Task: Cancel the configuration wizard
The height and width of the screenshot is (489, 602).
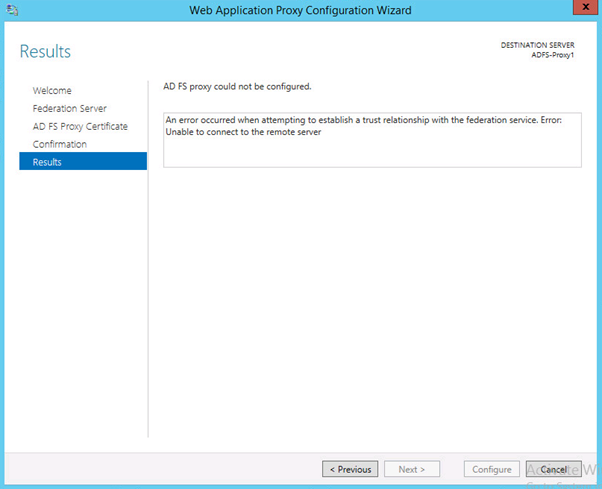Action: pyautogui.click(x=554, y=469)
